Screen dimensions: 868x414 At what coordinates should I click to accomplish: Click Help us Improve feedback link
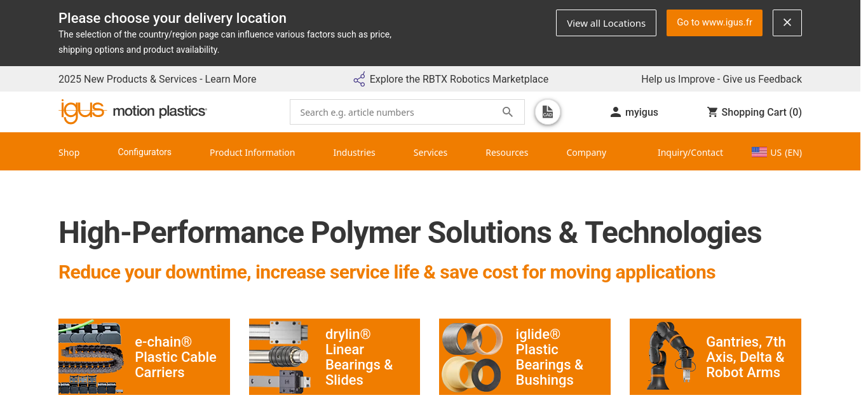tap(721, 79)
